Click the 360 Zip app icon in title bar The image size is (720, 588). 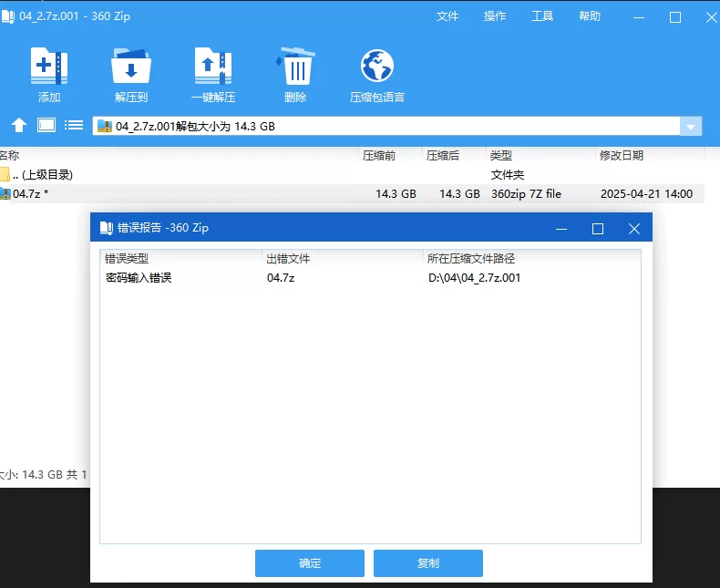[x=8, y=16]
